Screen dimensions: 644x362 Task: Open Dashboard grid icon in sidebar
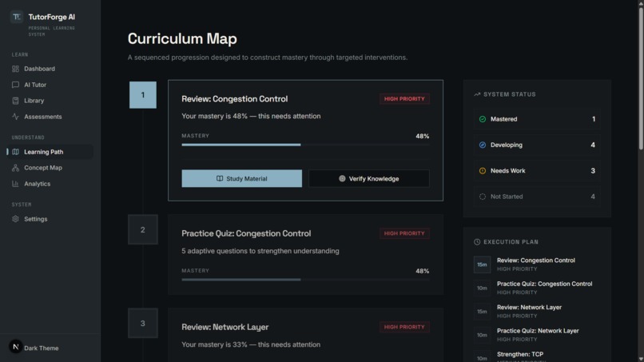[15, 69]
